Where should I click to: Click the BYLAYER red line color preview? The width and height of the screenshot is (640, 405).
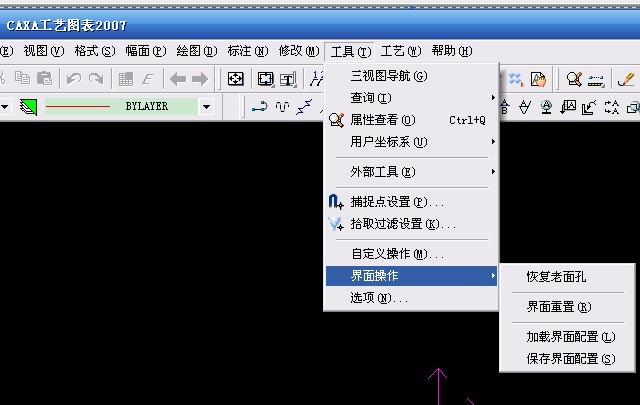point(78,106)
